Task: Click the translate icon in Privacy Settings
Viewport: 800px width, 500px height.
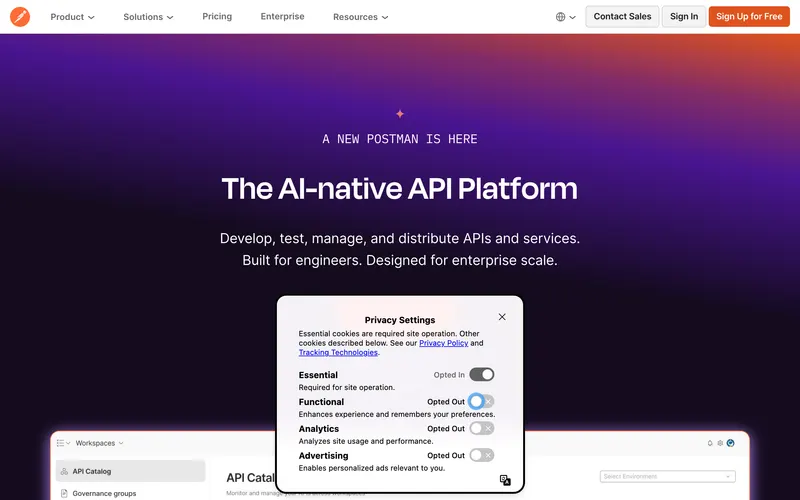Action: [505, 480]
